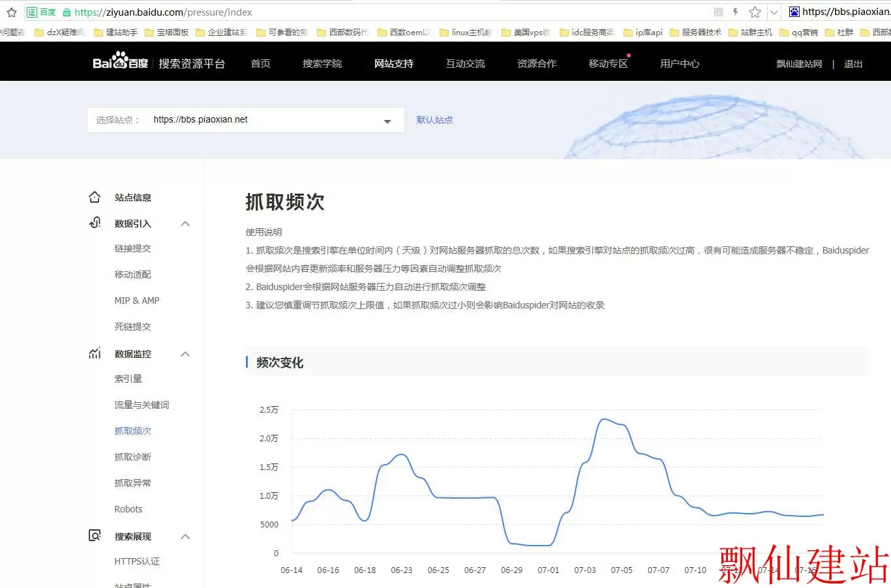The image size is (891, 588).
Task: Click the URL address field
Action: pos(391,12)
